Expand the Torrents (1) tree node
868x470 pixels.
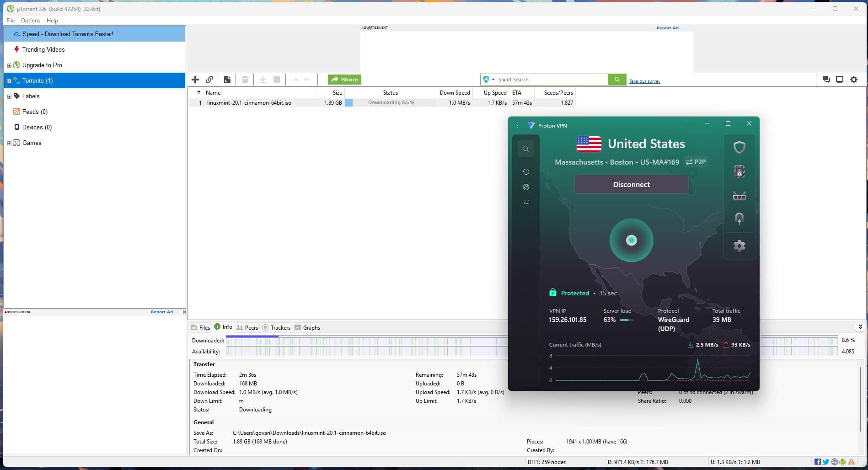[9, 81]
